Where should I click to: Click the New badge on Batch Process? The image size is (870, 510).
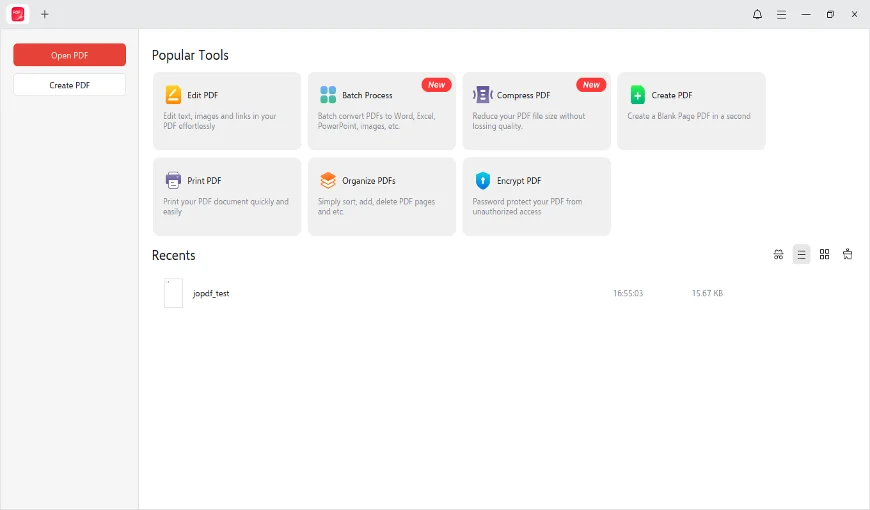[437, 85]
